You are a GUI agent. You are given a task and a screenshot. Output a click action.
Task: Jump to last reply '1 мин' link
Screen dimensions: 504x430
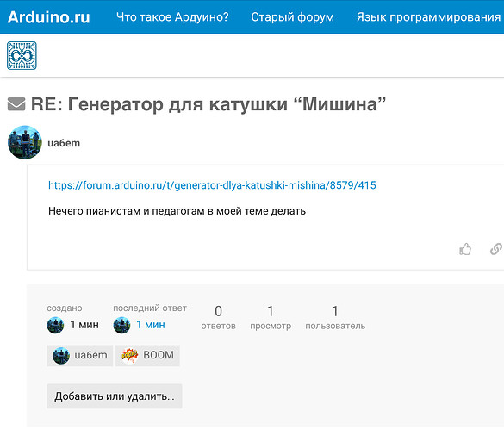click(151, 325)
